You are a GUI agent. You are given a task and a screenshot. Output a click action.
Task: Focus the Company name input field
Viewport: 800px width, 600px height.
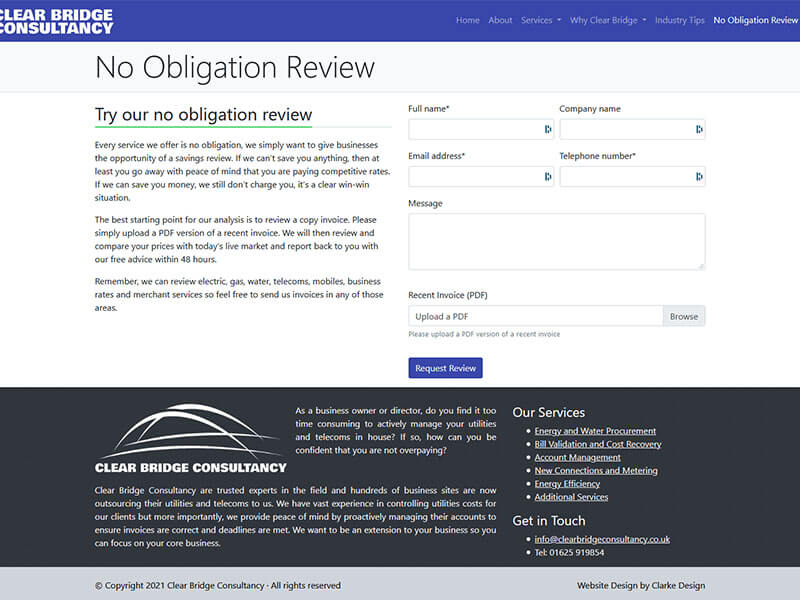click(632, 129)
